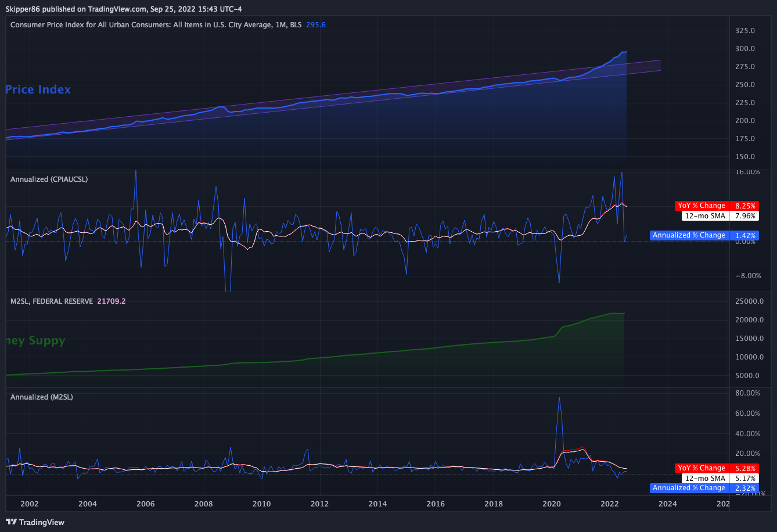The image size is (777, 532).
Task: Select the 'Annualized (CPIAUCSL)' pane title
Action: 49,179
